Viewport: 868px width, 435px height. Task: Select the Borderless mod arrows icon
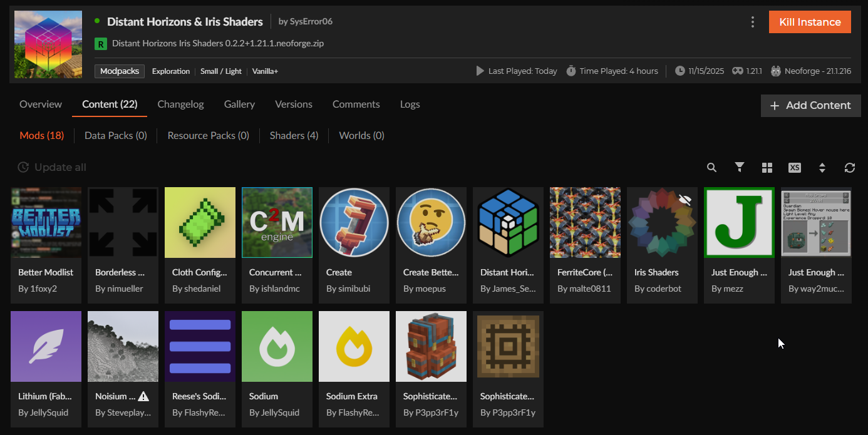123,222
